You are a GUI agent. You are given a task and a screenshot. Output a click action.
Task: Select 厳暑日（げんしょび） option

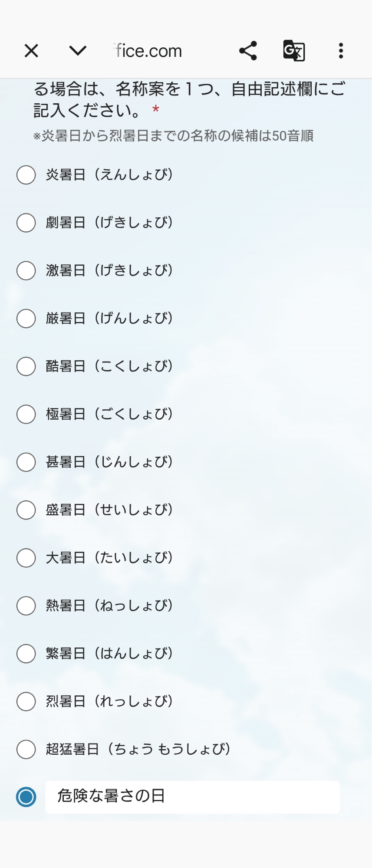(x=26, y=319)
